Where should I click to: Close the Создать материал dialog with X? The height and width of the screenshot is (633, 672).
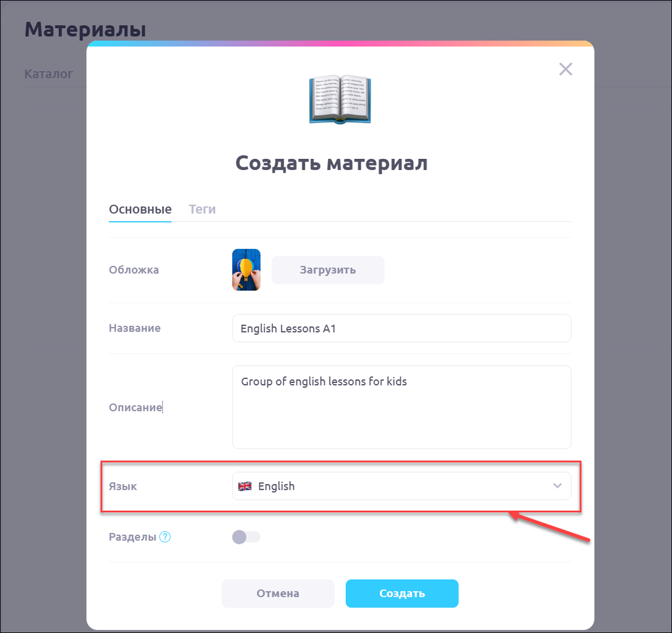pos(565,69)
